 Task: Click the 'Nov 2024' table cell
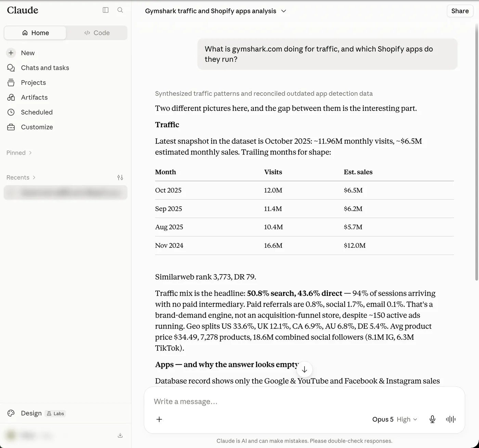pyautogui.click(x=169, y=245)
